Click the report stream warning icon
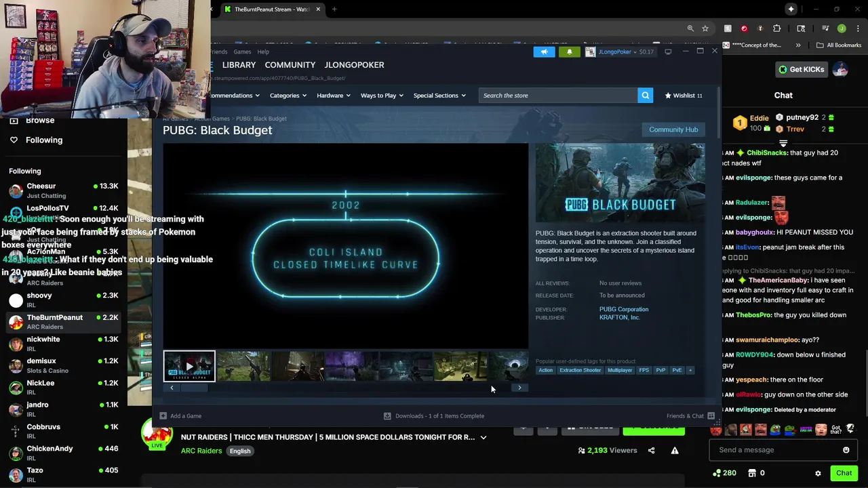Viewport: 868px width, 488px height. click(x=675, y=450)
